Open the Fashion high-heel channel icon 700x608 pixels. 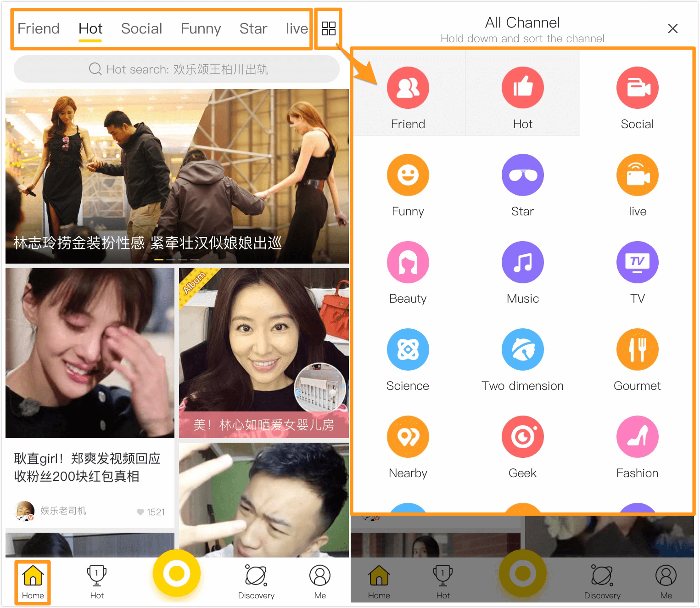(x=637, y=437)
